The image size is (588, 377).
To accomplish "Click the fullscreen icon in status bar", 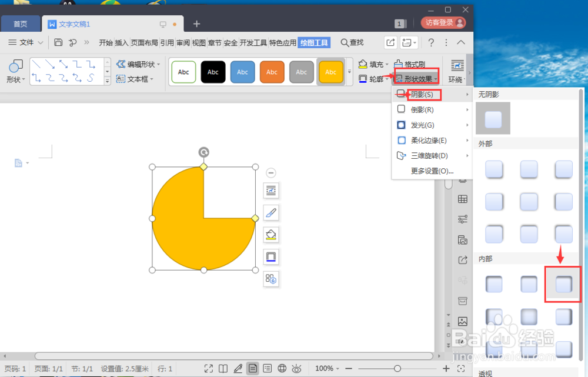I will pyautogui.click(x=209, y=369).
